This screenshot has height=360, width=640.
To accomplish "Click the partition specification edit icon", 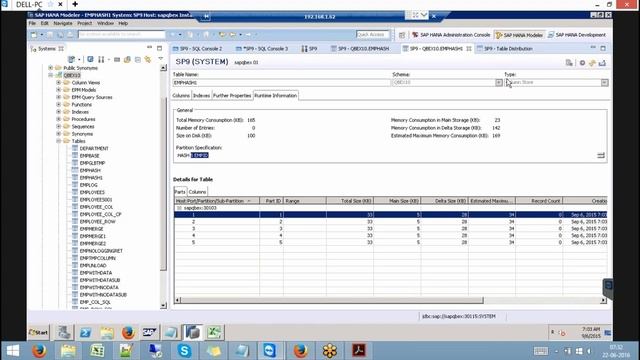I will (x=601, y=156).
